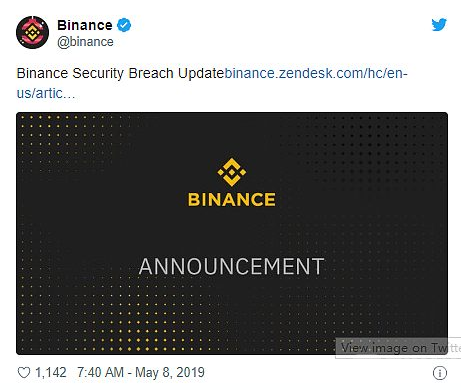The height and width of the screenshot is (390, 461).
Task: Click the blue verified badge
Action: click(124, 25)
